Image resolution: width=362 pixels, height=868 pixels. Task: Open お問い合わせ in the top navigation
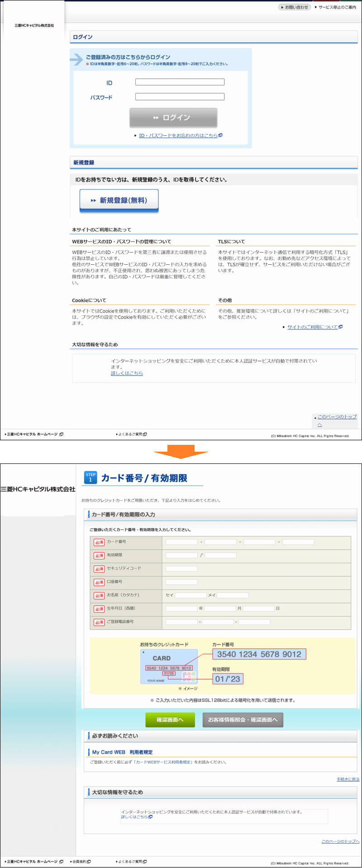coord(295,7)
